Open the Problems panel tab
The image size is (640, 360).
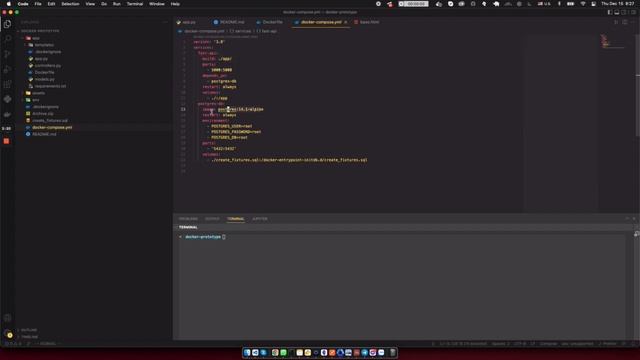pos(188,219)
